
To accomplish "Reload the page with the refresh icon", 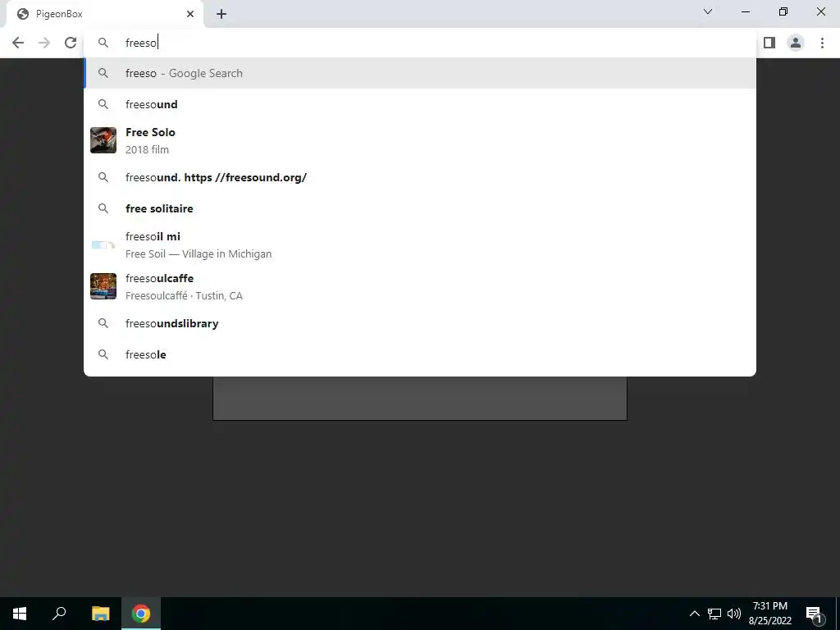I will (71, 43).
